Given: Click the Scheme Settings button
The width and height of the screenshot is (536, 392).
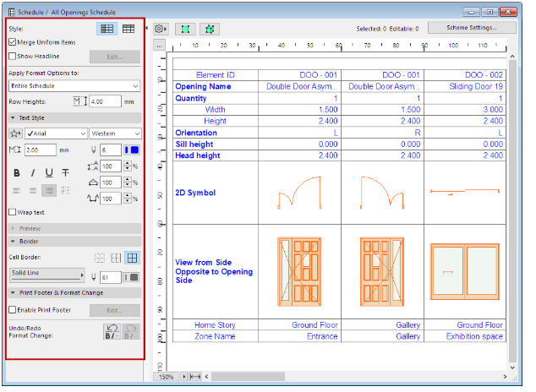Looking at the screenshot, I should 472,28.
